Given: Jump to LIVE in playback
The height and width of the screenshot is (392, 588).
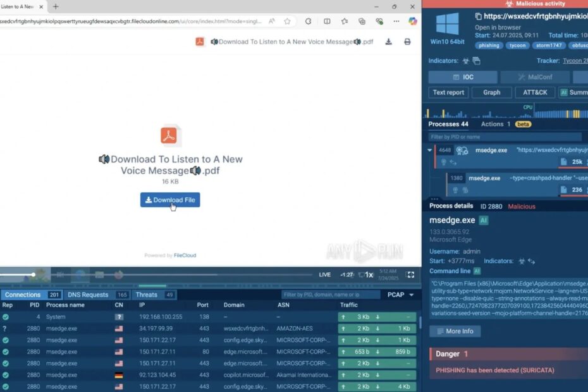Looking at the screenshot, I should click(325, 274).
